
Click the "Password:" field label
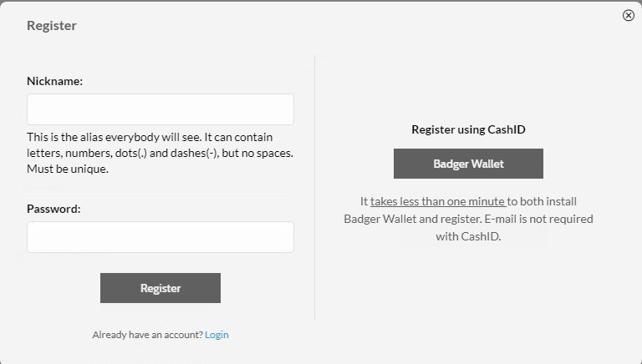coord(53,209)
